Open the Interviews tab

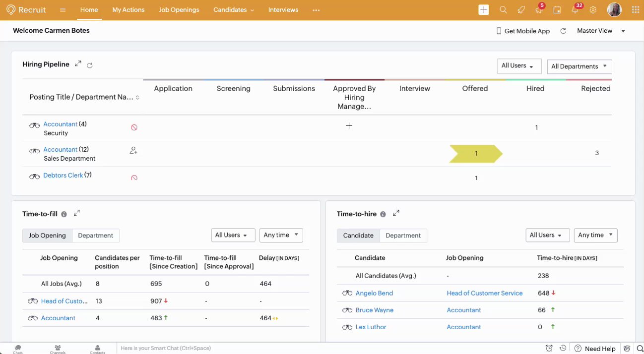283,10
